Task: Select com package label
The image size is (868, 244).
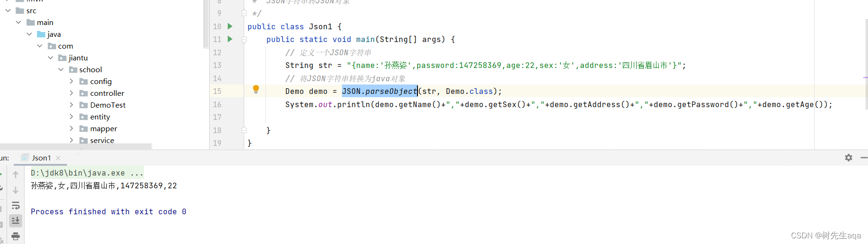Action: click(66, 46)
